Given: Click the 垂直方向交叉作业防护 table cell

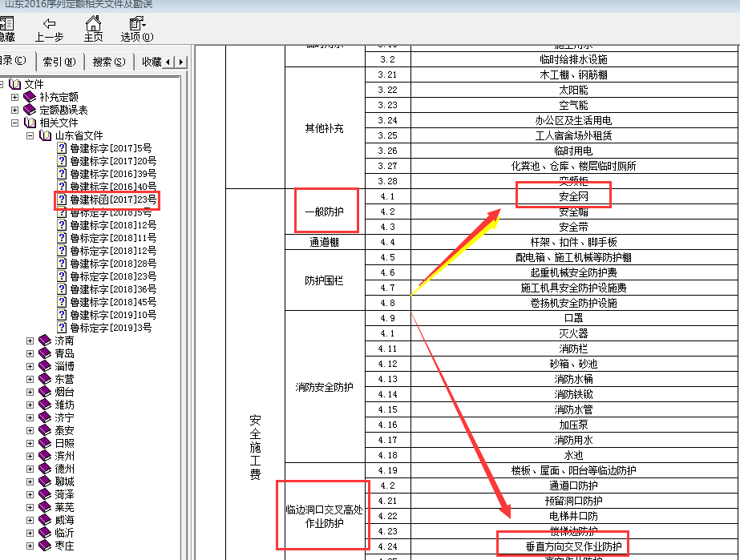Looking at the screenshot, I should [574, 546].
